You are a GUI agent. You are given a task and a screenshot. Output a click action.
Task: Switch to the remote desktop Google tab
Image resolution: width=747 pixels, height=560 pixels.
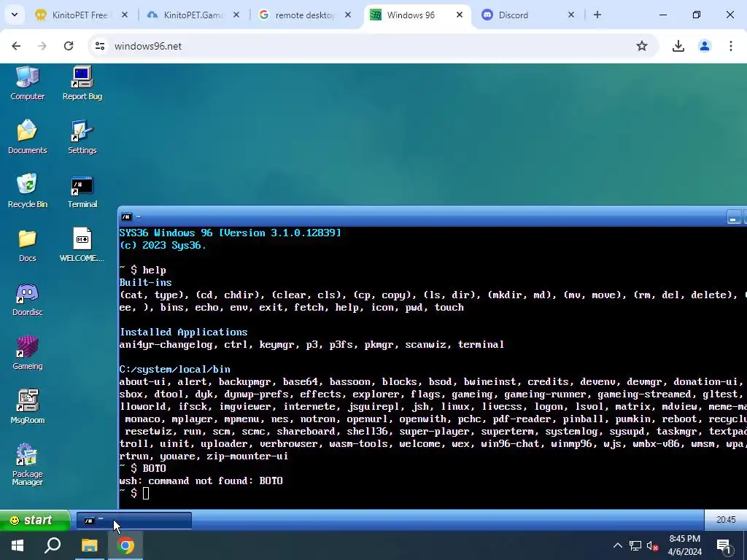[304, 15]
